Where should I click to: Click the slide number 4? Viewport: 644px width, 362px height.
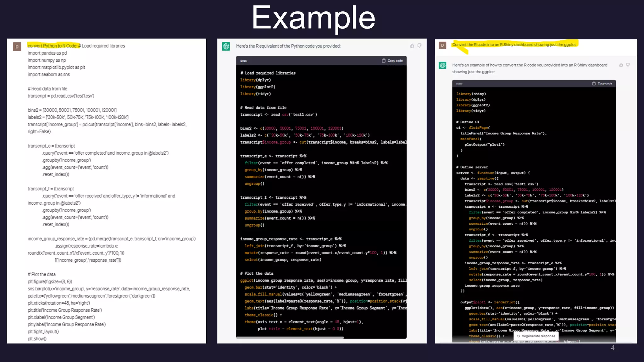pyautogui.click(x=613, y=348)
